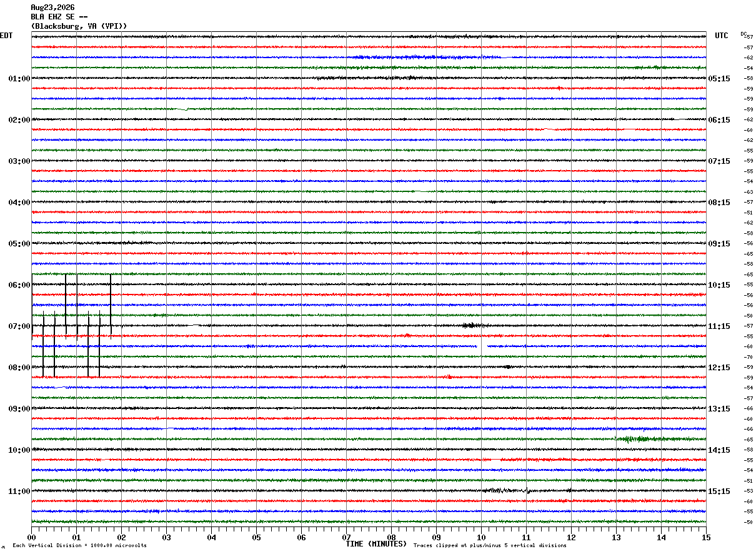Select the UTC time zone header
The width and height of the screenshot is (756, 554).
click(x=722, y=36)
